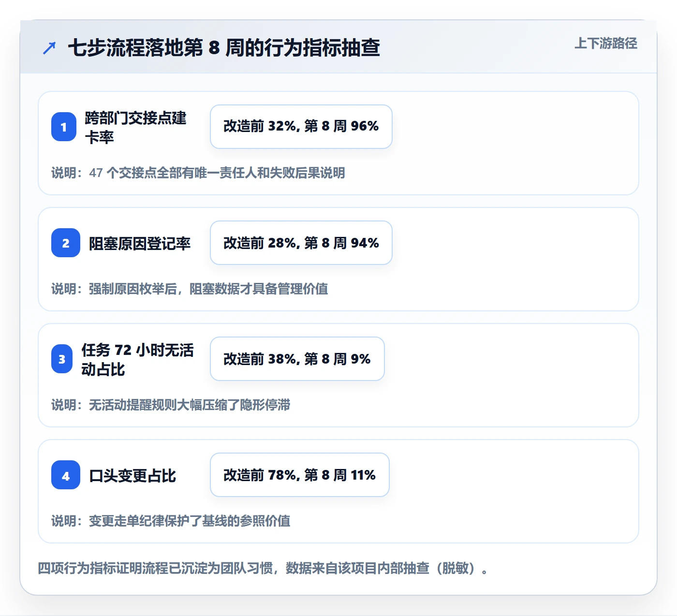Select the 改造前 78%, 第 8 周 11% pill

300,475
